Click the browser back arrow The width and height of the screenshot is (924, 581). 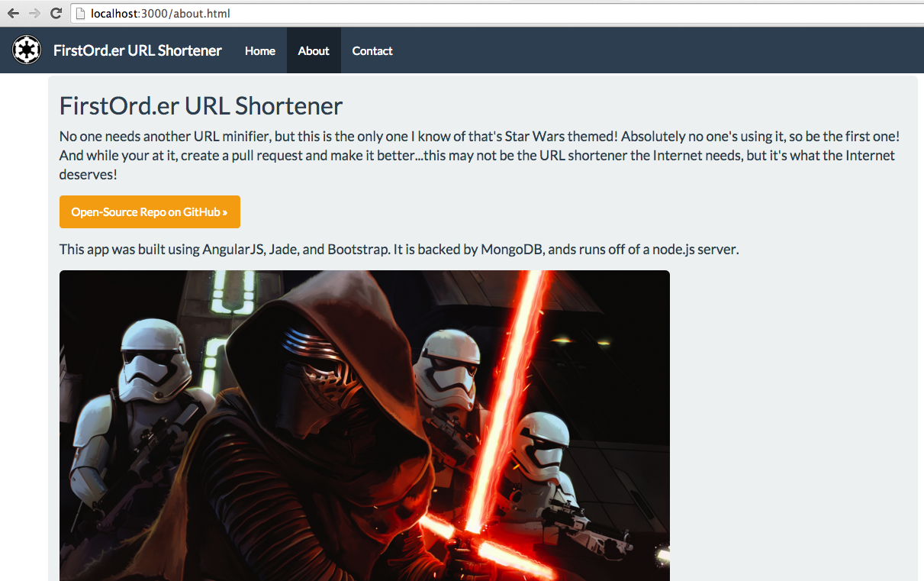pyautogui.click(x=13, y=13)
